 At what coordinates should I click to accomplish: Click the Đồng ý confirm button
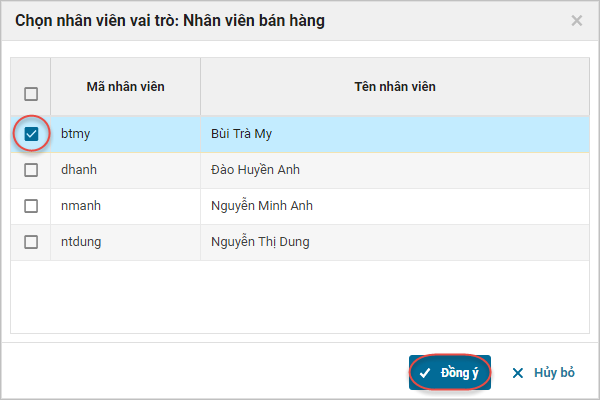click(x=450, y=372)
